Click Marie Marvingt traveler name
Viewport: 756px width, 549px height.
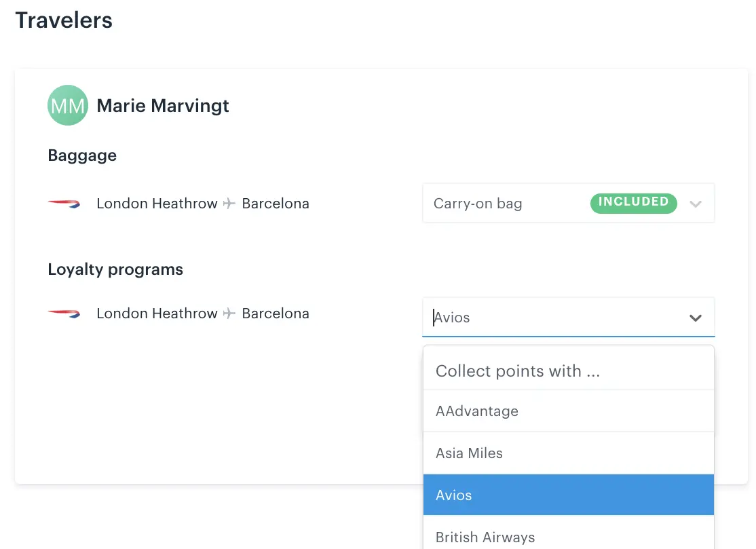[163, 106]
